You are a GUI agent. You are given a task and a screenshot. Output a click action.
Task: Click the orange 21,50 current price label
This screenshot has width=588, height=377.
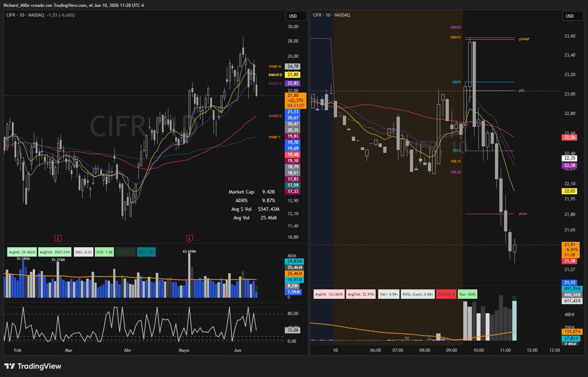point(295,100)
